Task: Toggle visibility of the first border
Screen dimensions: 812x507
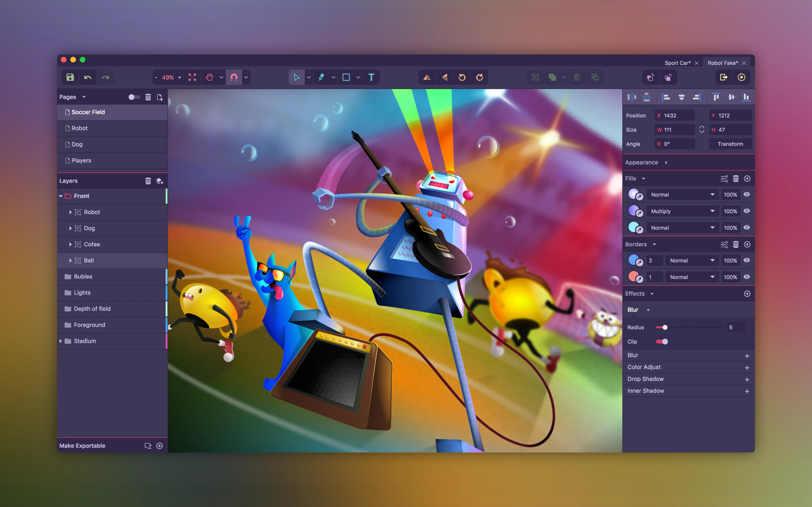Action: click(x=748, y=260)
